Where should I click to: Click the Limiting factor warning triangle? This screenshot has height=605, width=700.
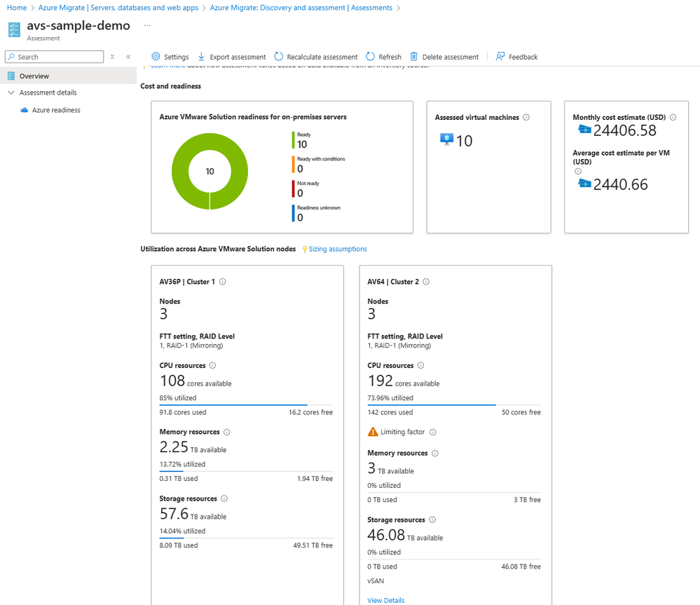(373, 432)
